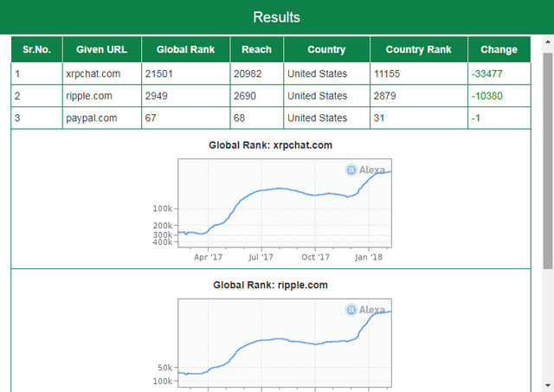The width and height of the screenshot is (554, 392).
Task: Click country rank value 31
Action: (x=379, y=118)
